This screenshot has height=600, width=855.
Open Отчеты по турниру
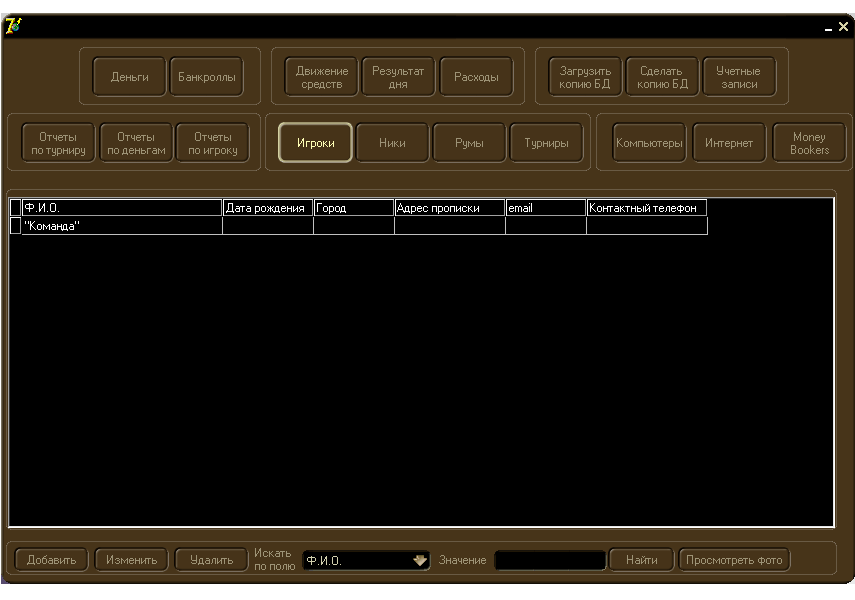click(x=58, y=143)
